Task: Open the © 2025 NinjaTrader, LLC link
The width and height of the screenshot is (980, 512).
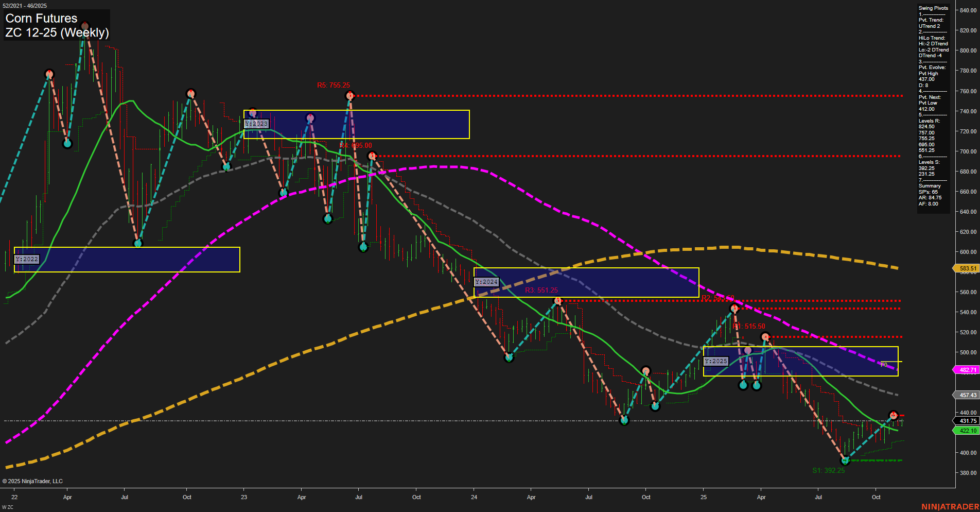Action: tap(33, 481)
